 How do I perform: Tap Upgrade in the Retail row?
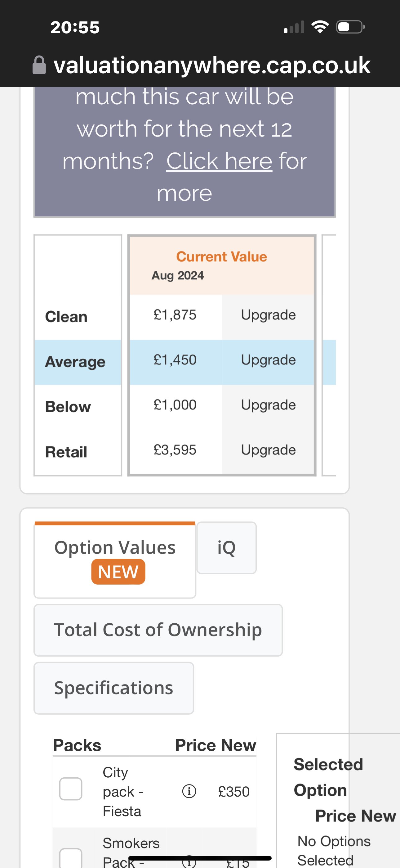pyautogui.click(x=268, y=450)
